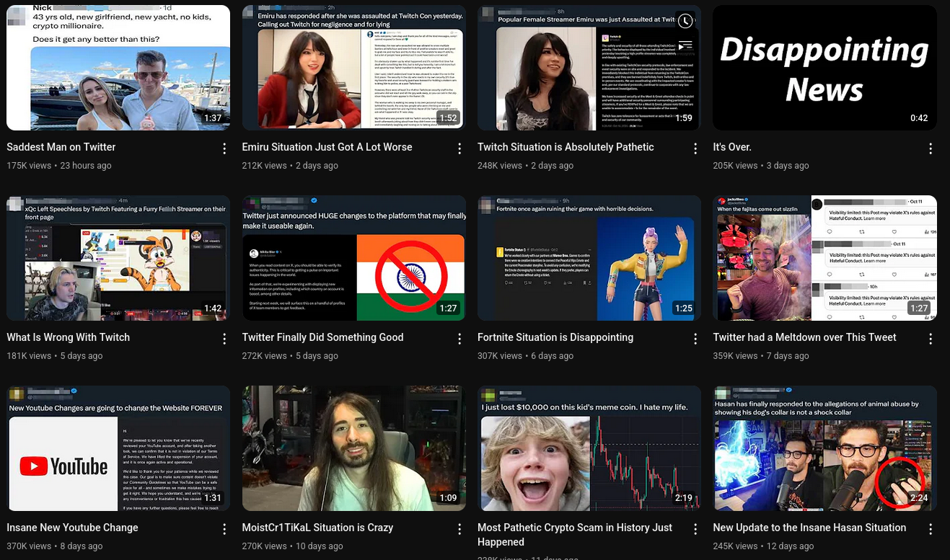Click the 2:19 duration badge
The image size is (950, 560).
[x=684, y=498]
